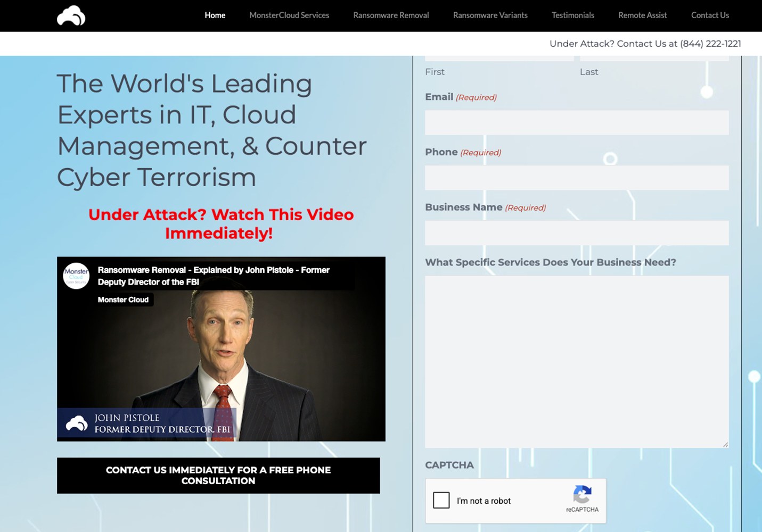Click the CAPTCHA label text
Image resolution: width=762 pixels, height=532 pixels.
pyautogui.click(x=449, y=465)
